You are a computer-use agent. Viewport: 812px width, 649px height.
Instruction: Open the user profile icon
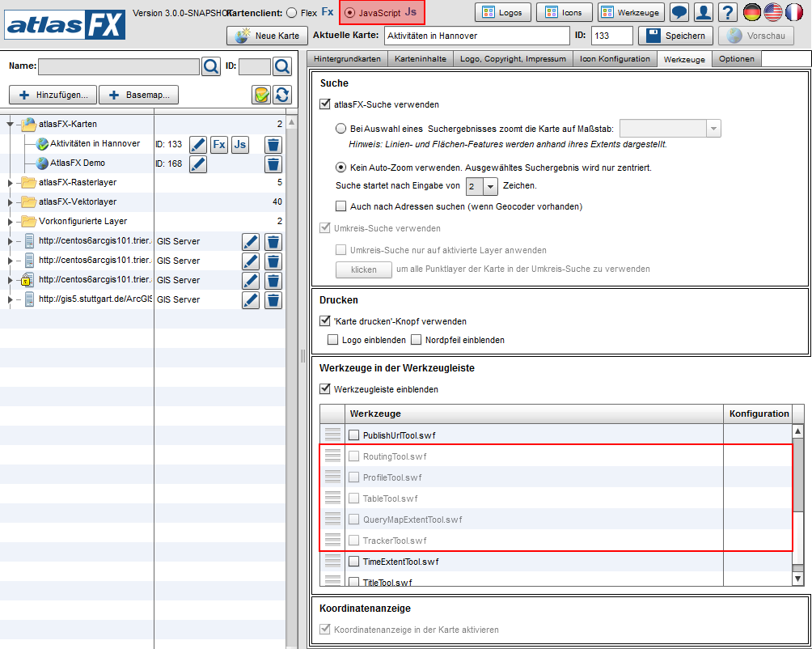point(704,12)
